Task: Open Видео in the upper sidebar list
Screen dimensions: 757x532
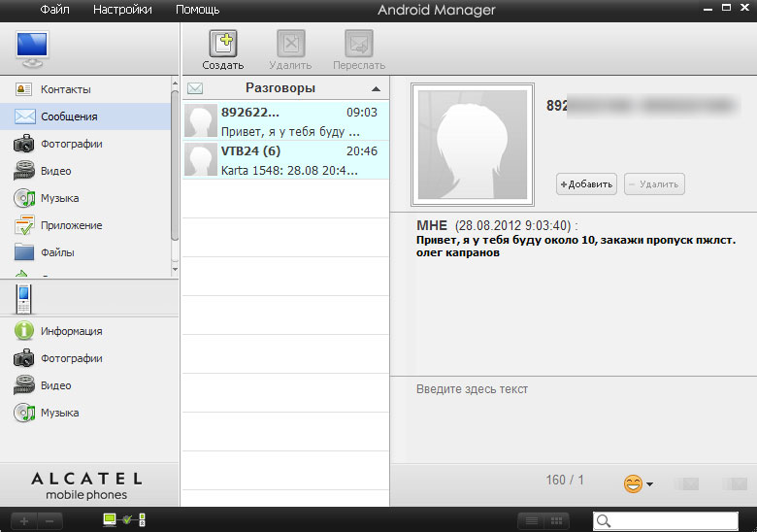Action: pyautogui.click(x=55, y=171)
